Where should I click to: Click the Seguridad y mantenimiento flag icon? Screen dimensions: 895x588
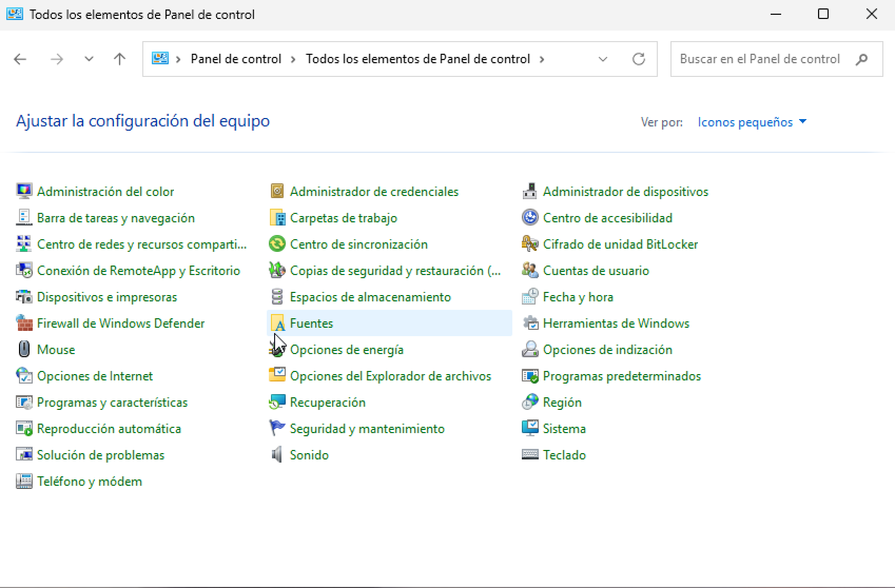[x=277, y=428]
